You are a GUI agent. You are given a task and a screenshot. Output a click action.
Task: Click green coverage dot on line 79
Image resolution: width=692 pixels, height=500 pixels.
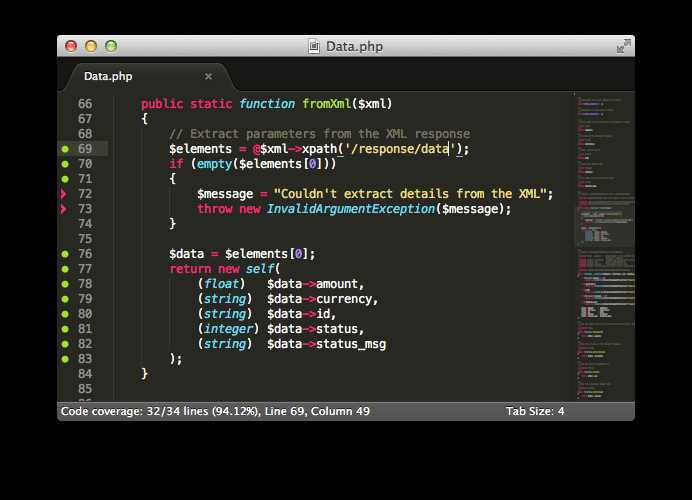point(65,299)
